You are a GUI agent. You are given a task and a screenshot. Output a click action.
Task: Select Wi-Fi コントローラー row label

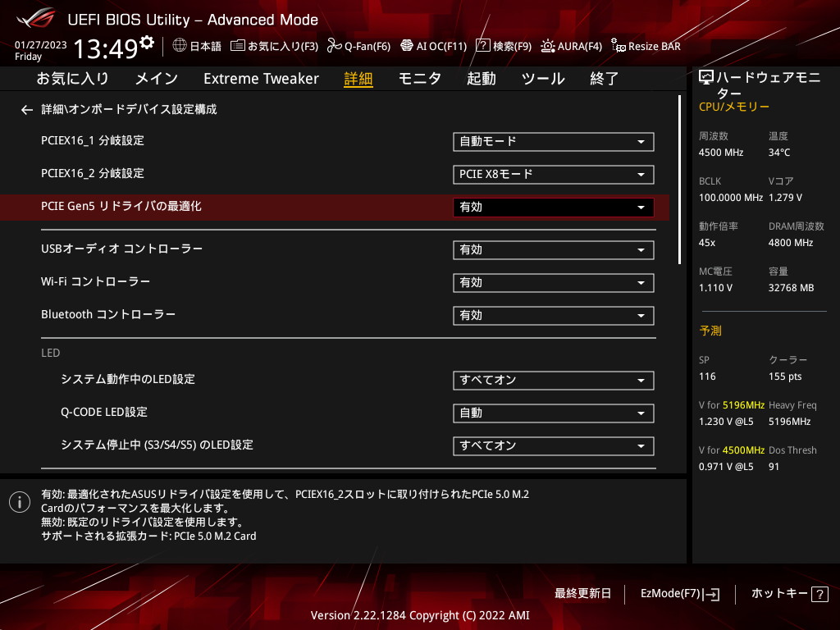tap(95, 282)
